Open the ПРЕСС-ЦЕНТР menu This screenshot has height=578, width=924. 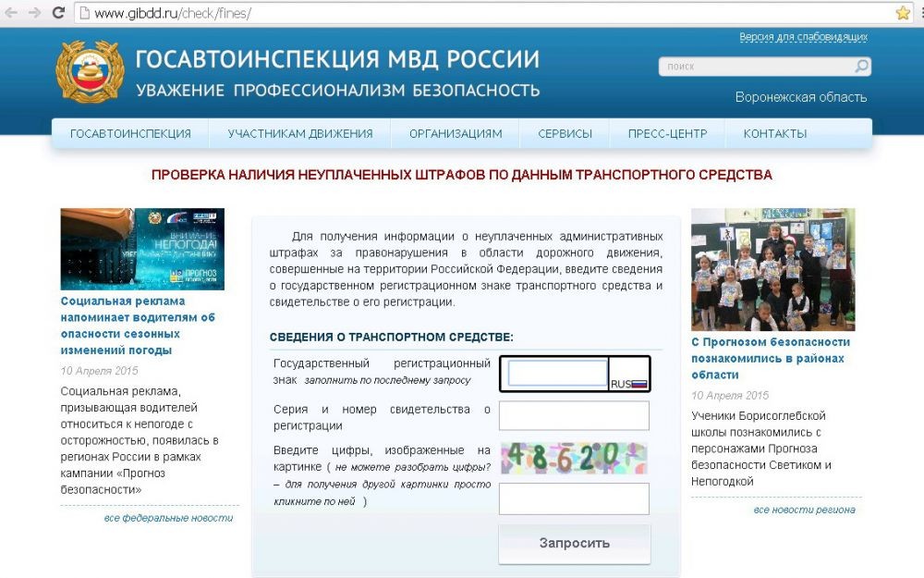(x=667, y=134)
